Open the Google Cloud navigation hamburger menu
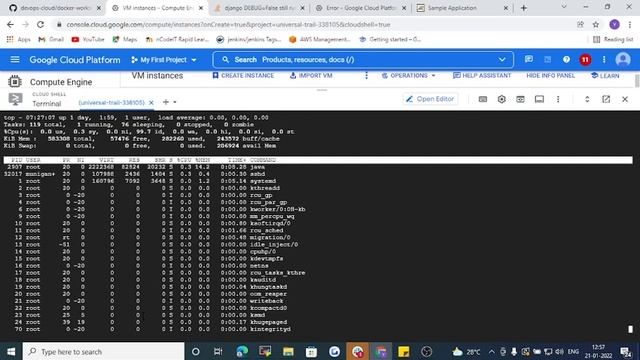The width and height of the screenshot is (640, 360). tap(15, 60)
